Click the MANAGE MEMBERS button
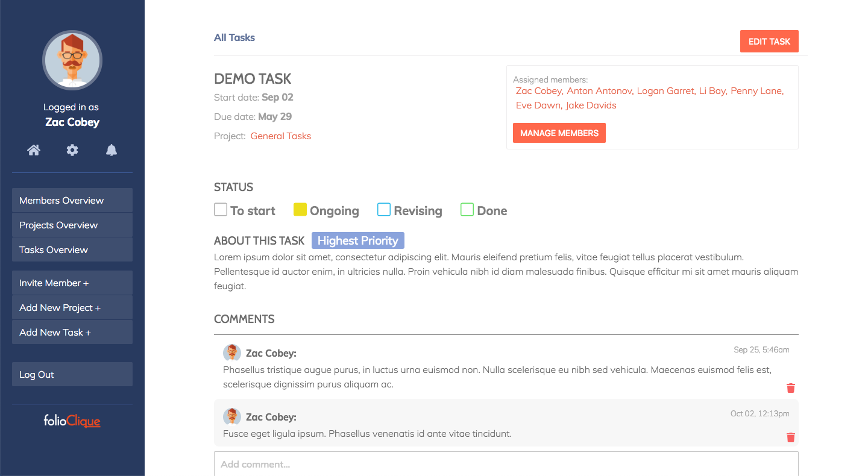This screenshot has height=476, width=868. (559, 133)
